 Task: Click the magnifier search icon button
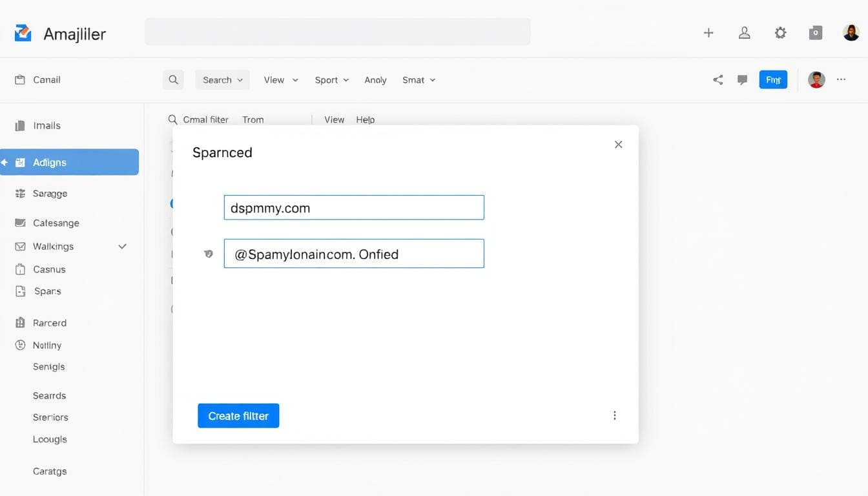173,80
